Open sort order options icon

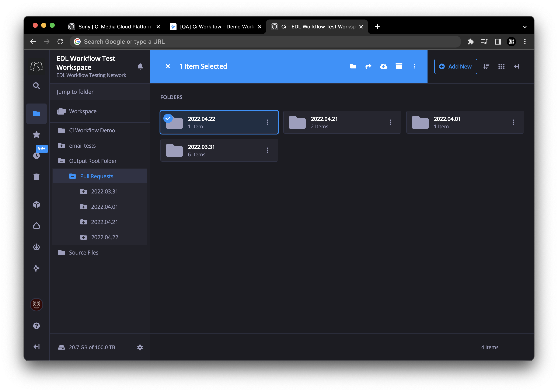486,66
